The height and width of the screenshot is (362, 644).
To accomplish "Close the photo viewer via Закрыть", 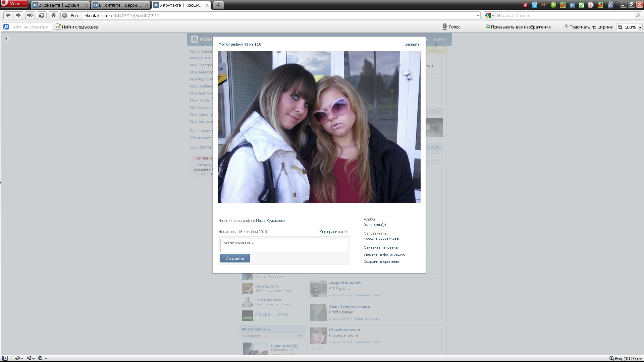I will point(412,44).
